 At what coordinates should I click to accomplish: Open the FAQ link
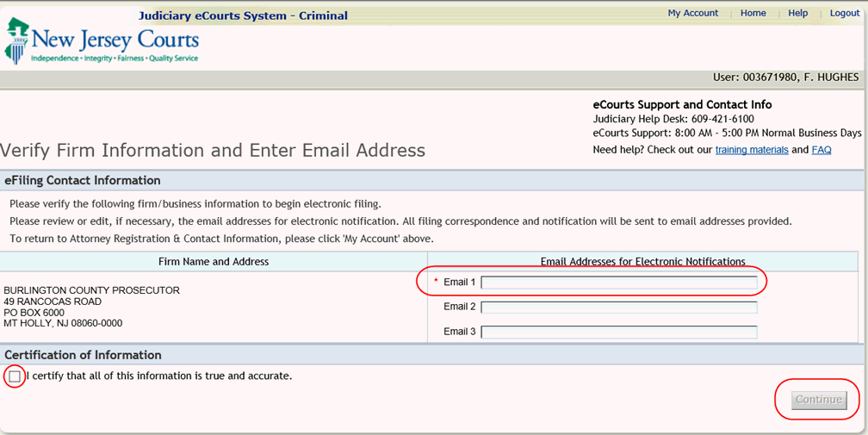pyautogui.click(x=821, y=150)
